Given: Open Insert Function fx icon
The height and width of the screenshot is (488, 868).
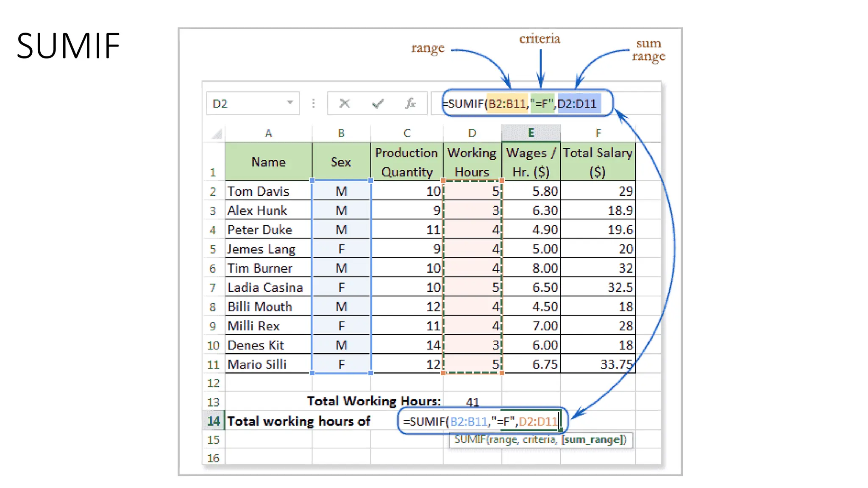Looking at the screenshot, I should point(410,103).
